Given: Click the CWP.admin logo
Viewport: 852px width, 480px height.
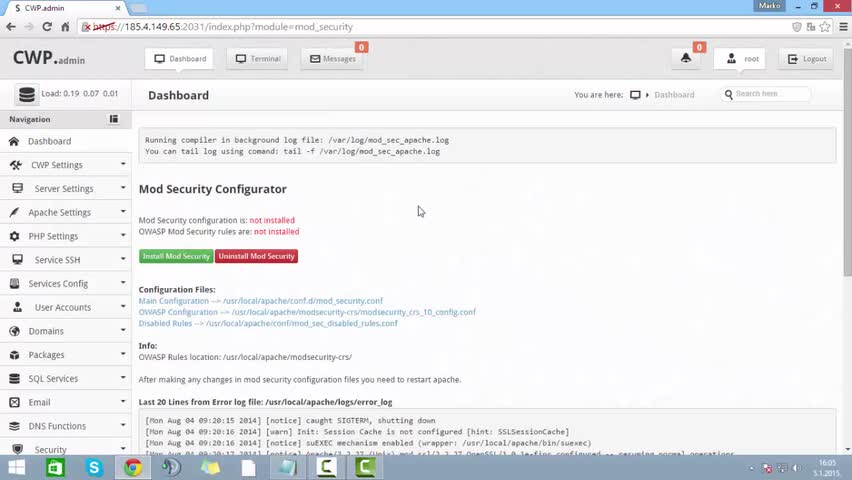Looking at the screenshot, I should [x=49, y=58].
